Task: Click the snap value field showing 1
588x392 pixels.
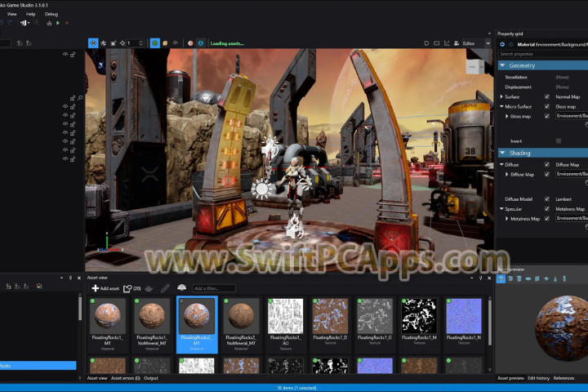Action: 132,43
